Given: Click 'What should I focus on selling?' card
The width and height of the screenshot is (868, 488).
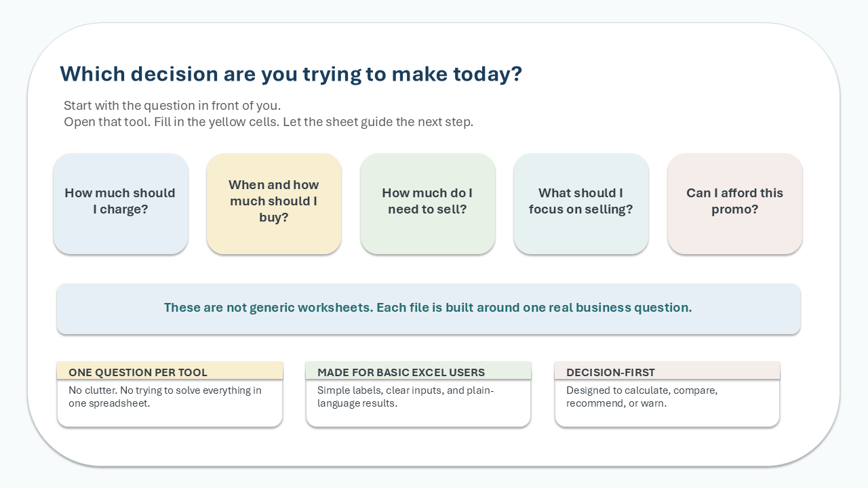Looking at the screenshot, I should pos(581,204).
